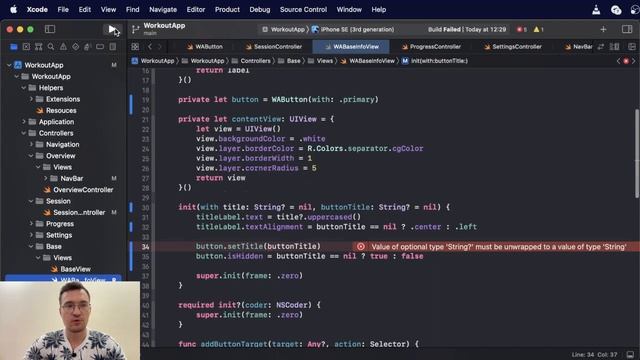Collapse the Session folder
640x360 pixels.
(x=31, y=201)
